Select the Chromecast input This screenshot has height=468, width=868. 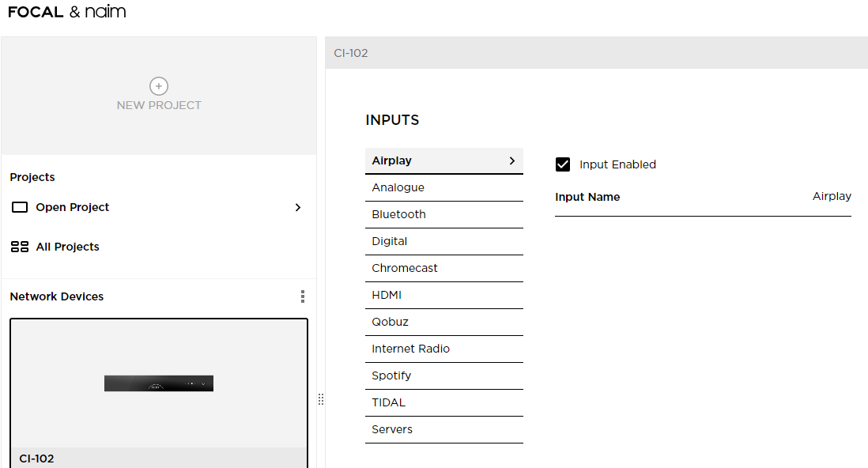[x=444, y=268]
